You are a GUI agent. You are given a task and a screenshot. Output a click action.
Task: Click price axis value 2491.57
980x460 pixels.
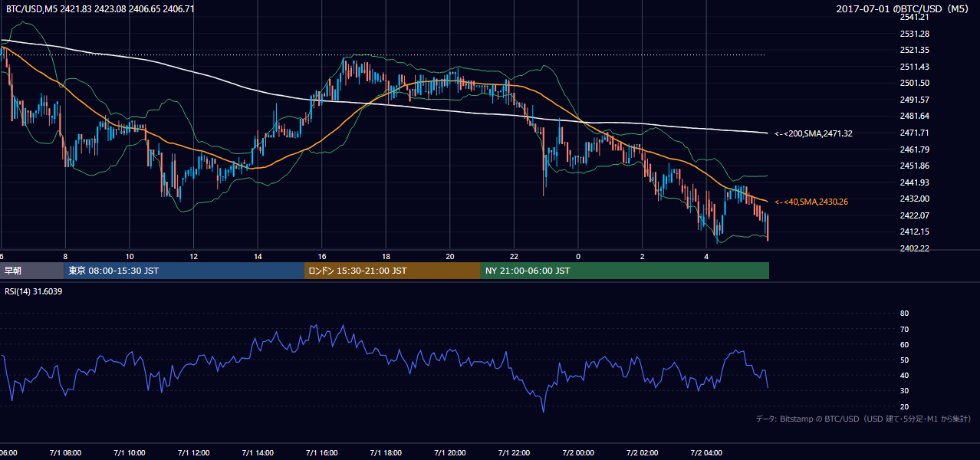point(914,100)
